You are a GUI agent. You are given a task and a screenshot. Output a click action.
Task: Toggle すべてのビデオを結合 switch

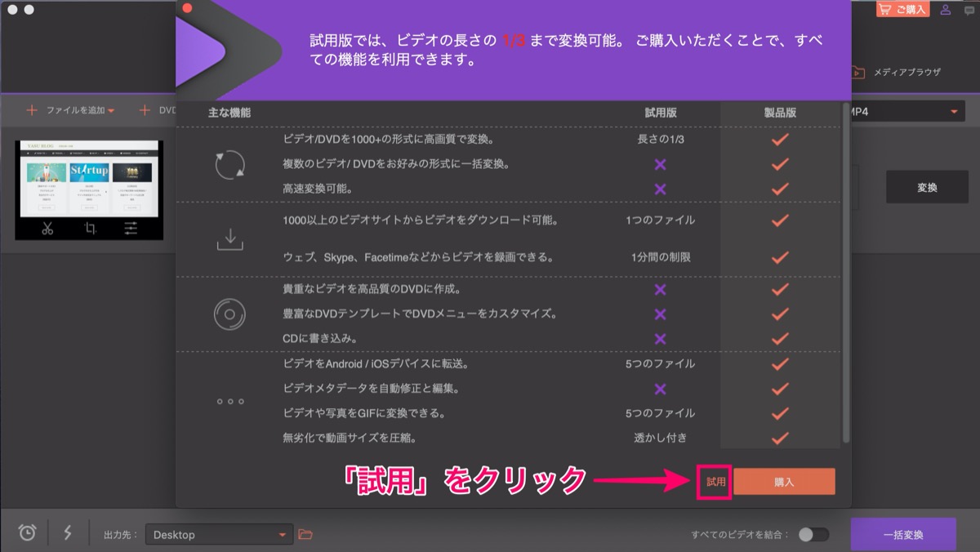click(x=813, y=535)
